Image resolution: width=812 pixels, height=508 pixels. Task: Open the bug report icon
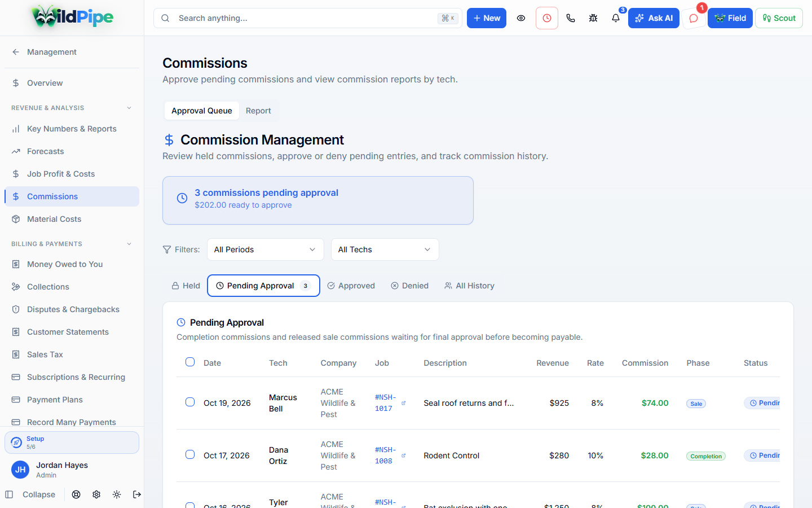point(593,18)
